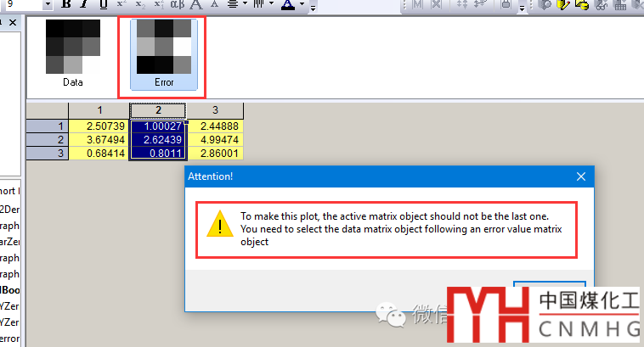Select the 'error' list item

(x=10, y=339)
